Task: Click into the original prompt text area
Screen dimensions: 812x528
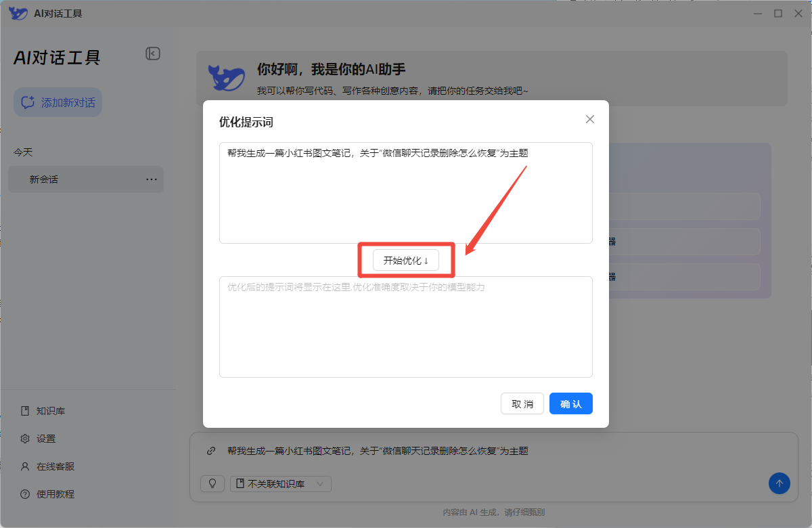Action: 406,193
